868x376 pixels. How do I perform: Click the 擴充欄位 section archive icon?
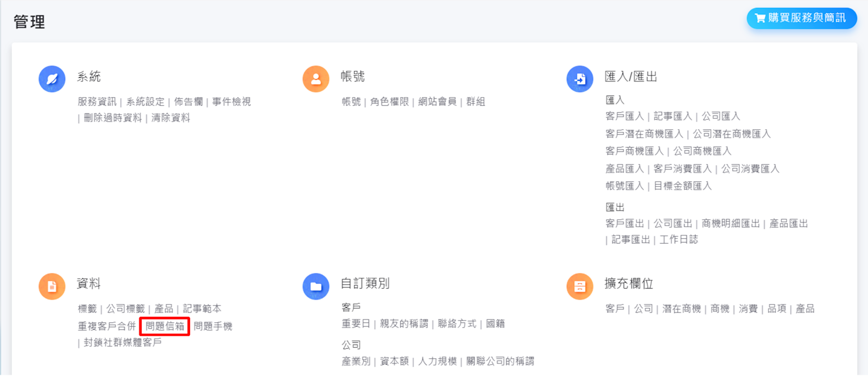[580, 286]
